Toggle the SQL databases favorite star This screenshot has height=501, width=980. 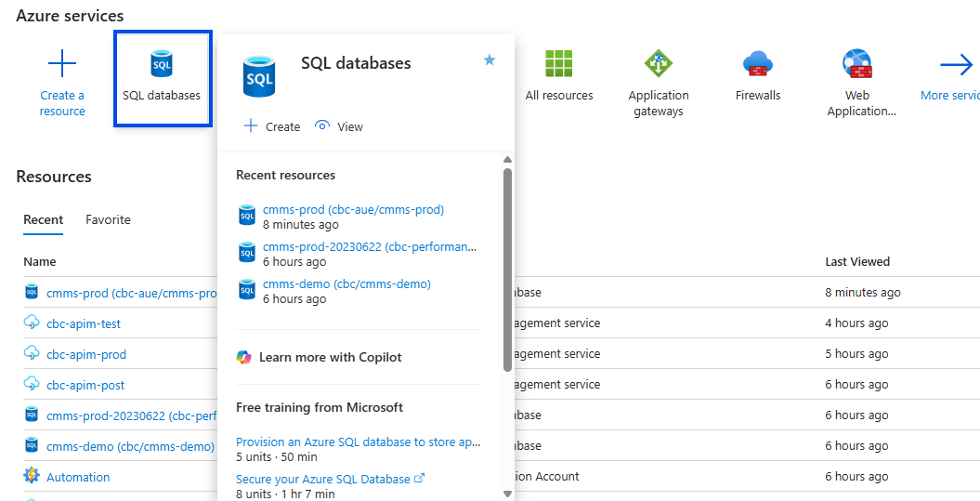point(490,60)
